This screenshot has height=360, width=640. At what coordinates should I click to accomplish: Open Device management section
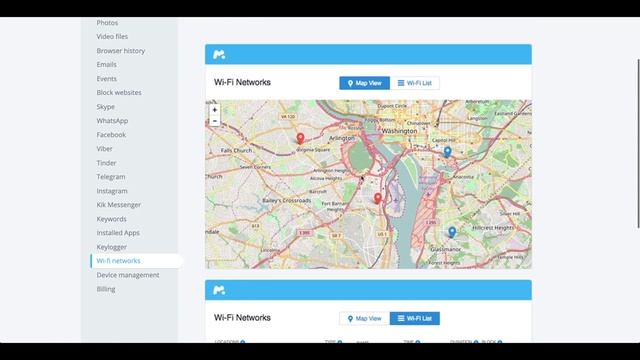click(x=128, y=275)
